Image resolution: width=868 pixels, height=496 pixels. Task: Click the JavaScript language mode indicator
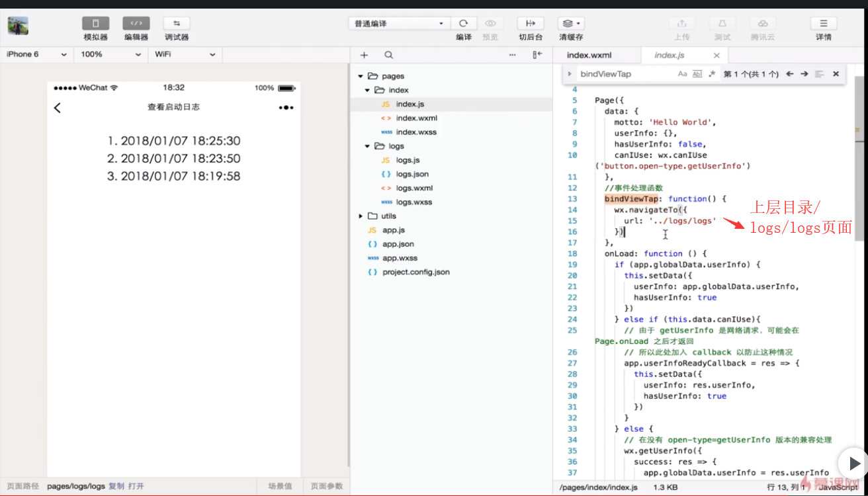pos(838,487)
